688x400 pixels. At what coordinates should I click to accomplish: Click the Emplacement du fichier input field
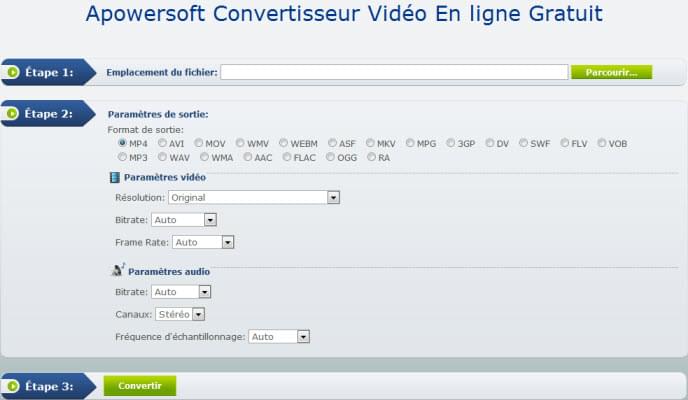[394, 72]
